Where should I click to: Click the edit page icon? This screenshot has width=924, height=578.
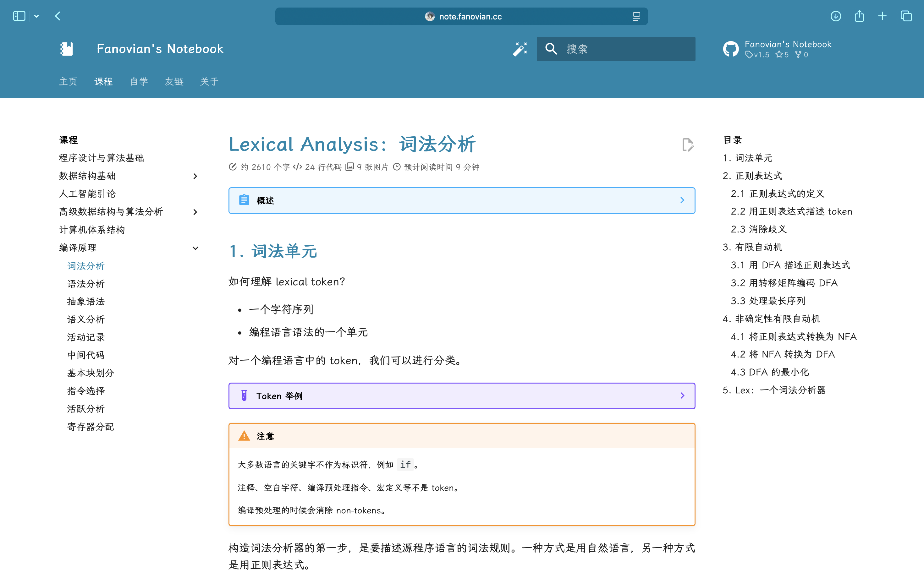tap(687, 145)
